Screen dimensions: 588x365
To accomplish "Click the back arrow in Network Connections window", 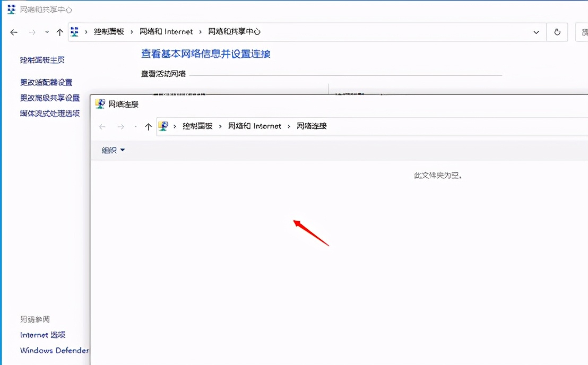I will [x=102, y=126].
